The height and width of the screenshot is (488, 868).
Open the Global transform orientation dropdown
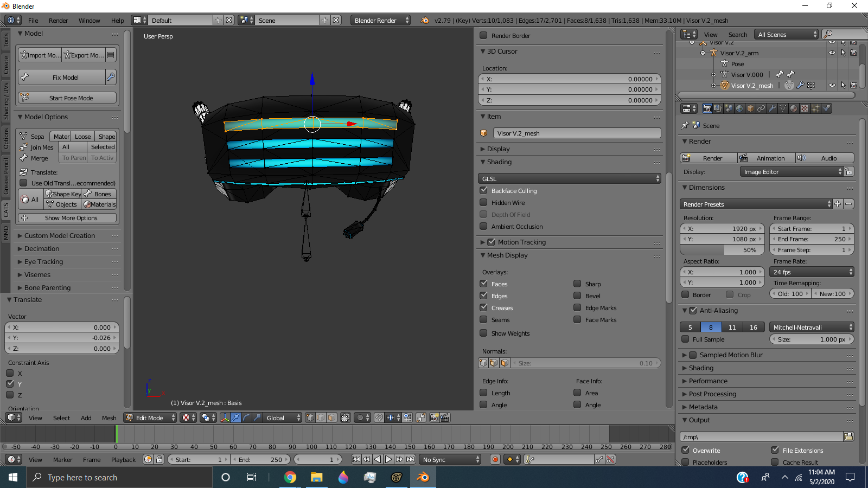tap(282, 418)
